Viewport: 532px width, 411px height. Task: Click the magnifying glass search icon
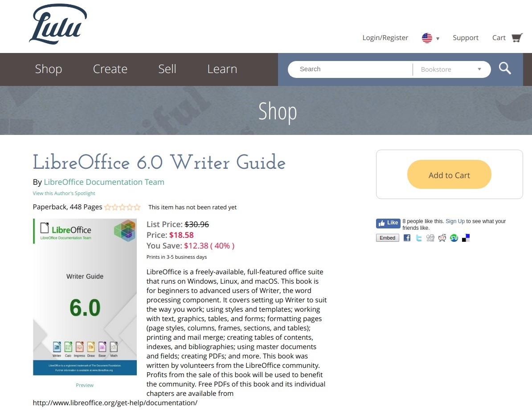pyautogui.click(x=505, y=69)
